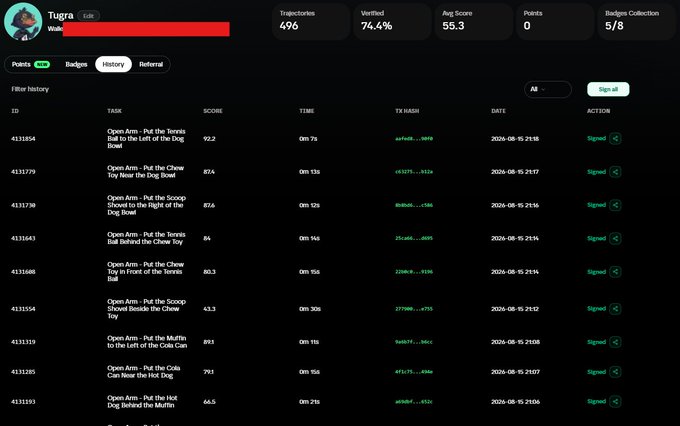Open tx hash link for trajectory 4131554
The image size is (680, 426).
(x=414, y=309)
